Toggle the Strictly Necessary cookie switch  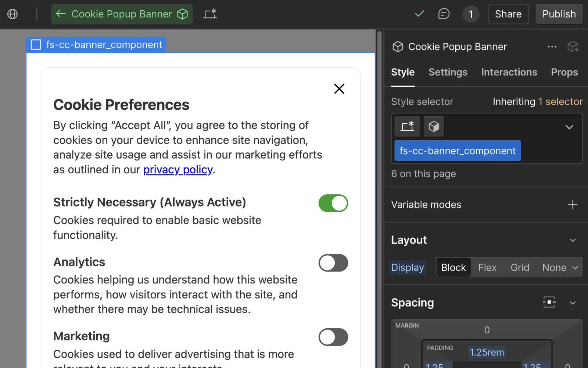pos(333,203)
